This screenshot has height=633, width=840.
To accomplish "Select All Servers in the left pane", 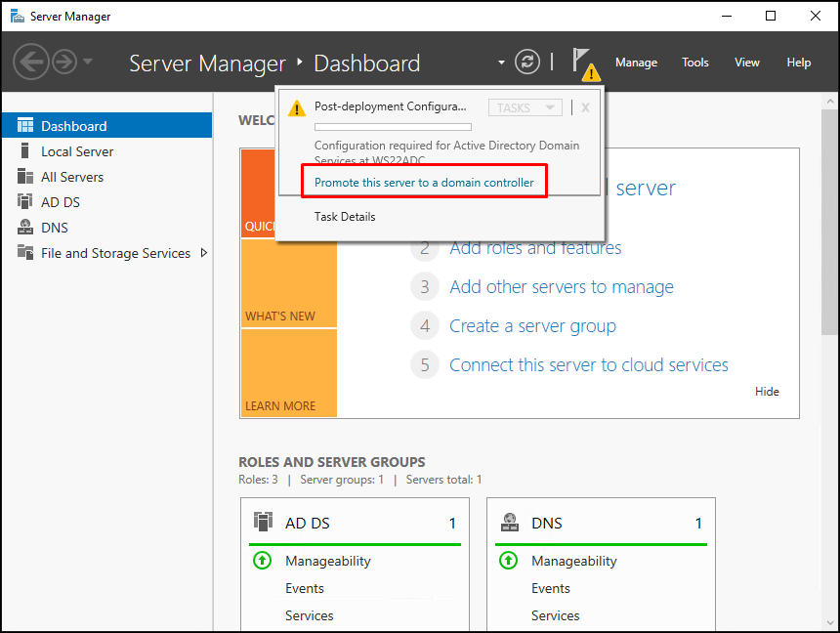I will 107,177.
